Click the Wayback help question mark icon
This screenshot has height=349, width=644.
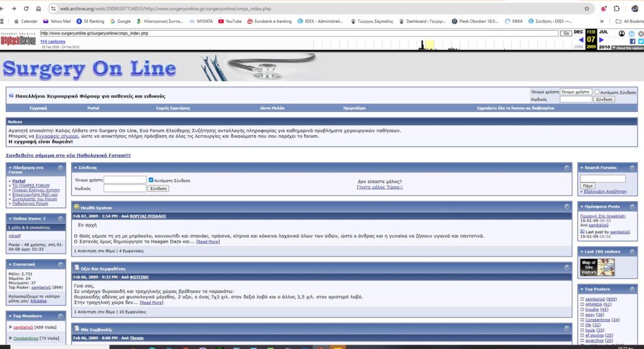pos(631,33)
